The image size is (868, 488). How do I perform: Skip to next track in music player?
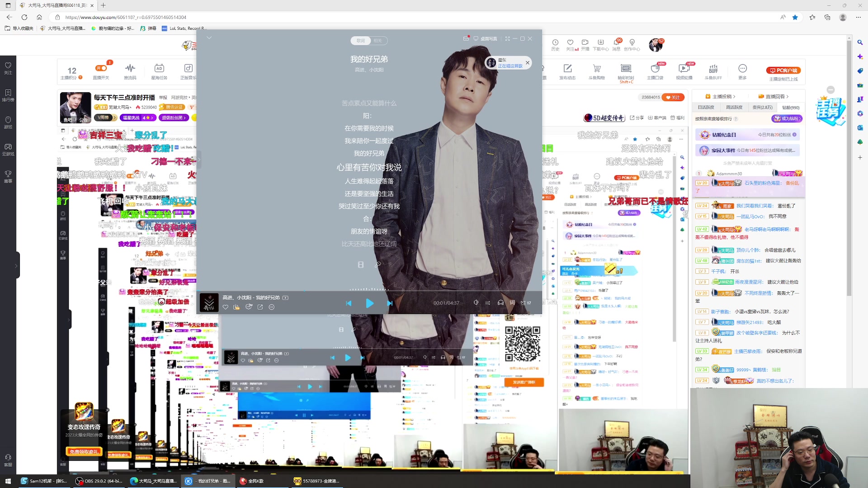click(x=390, y=303)
